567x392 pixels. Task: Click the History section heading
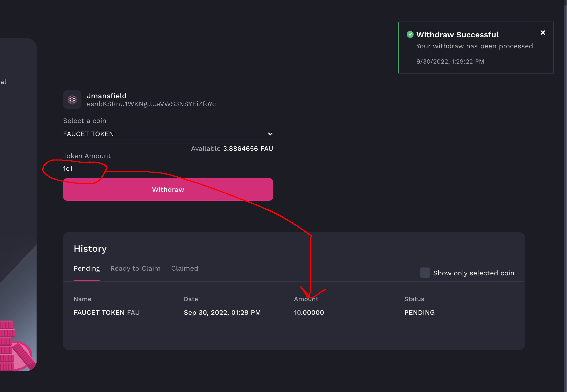point(90,249)
